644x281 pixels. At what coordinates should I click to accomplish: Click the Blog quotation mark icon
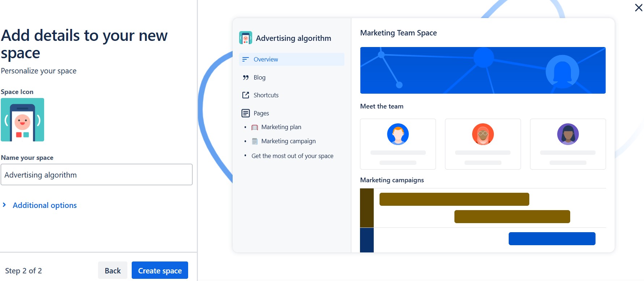(246, 77)
